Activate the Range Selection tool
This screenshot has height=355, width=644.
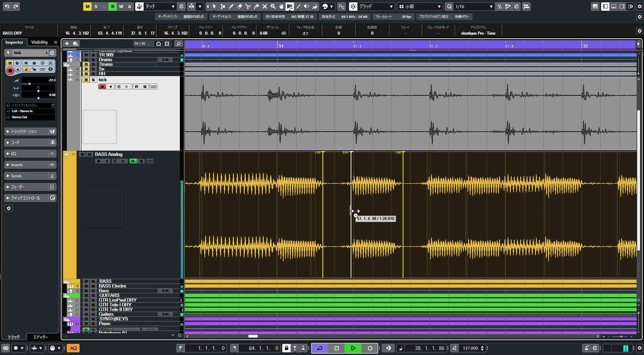pos(222,6)
